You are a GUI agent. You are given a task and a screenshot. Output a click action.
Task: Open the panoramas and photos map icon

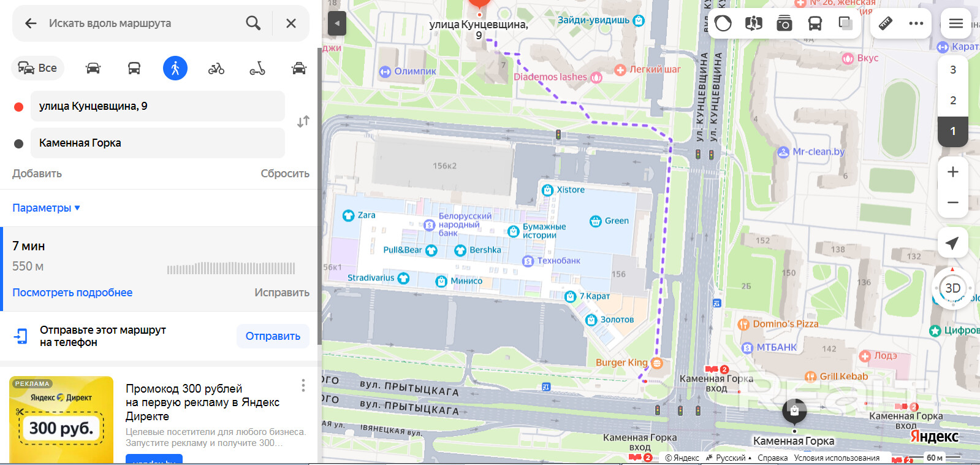(x=754, y=23)
